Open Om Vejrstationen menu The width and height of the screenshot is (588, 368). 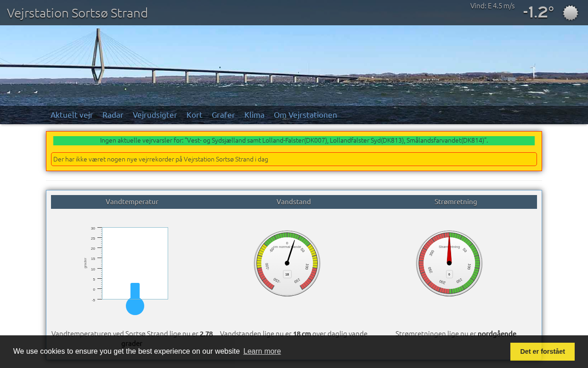305,115
